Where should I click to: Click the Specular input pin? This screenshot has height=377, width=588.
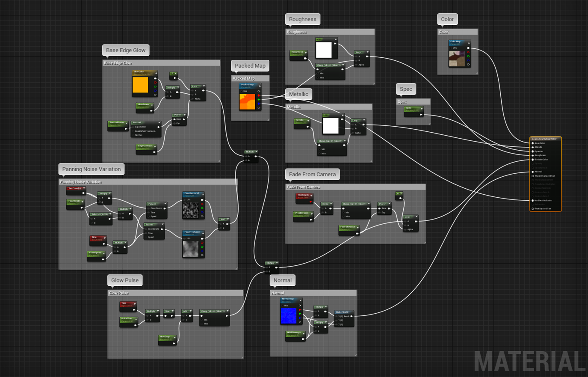pyautogui.click(x=533, y=151)
